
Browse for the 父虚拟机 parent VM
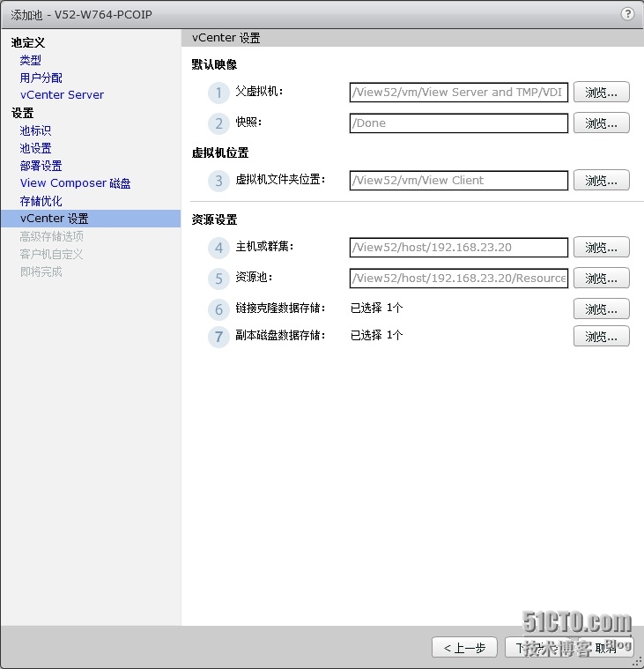[602, 93]
